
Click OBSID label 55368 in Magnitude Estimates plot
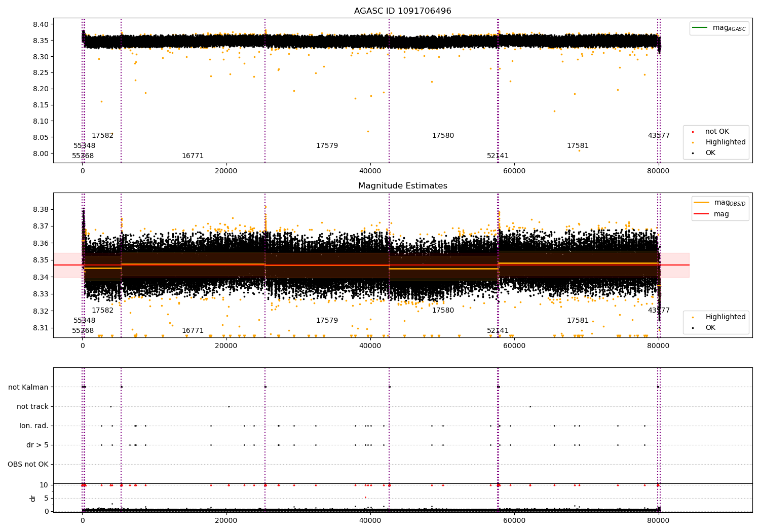pos(83,331)
